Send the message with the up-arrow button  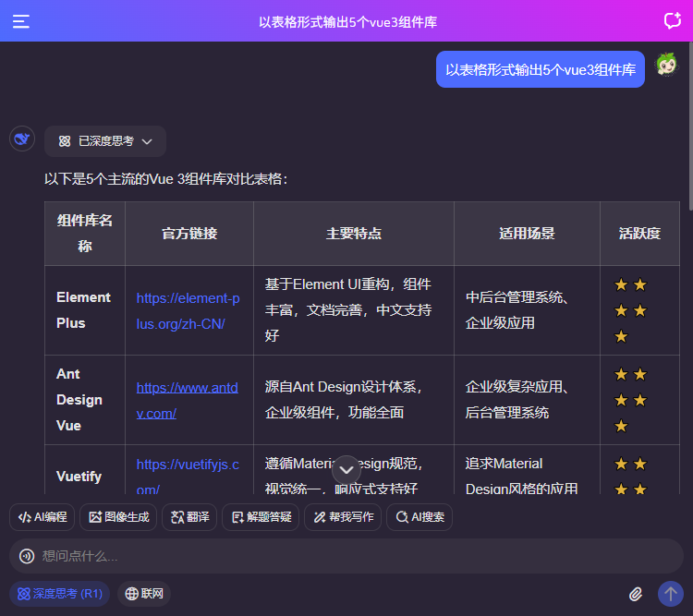[x=671, y=594]
